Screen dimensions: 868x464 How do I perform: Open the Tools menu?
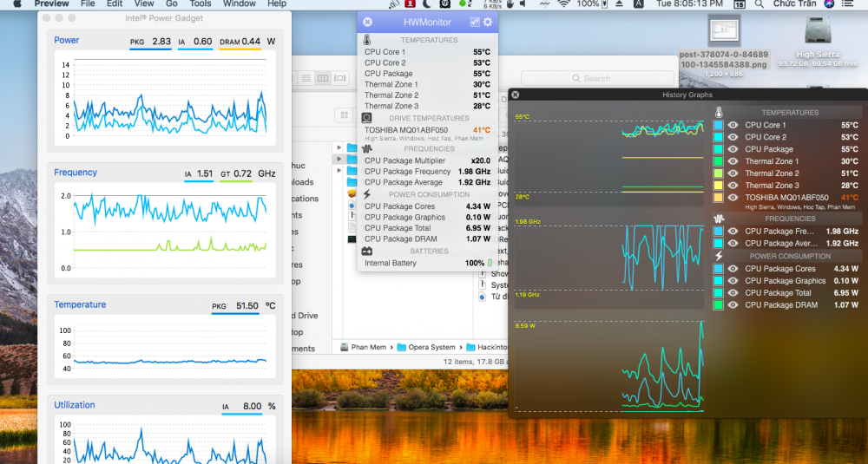tap(201, 3)
